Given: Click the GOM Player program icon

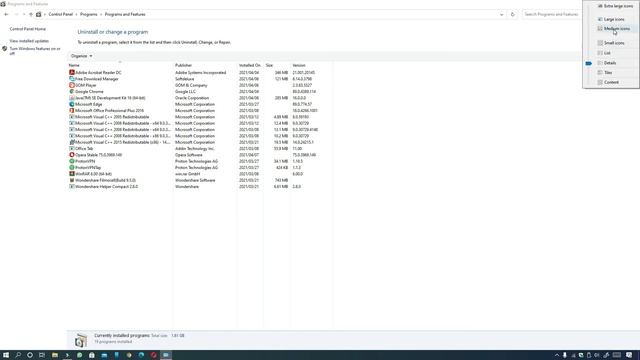Looking at the screenshot, I should point(72,85).
